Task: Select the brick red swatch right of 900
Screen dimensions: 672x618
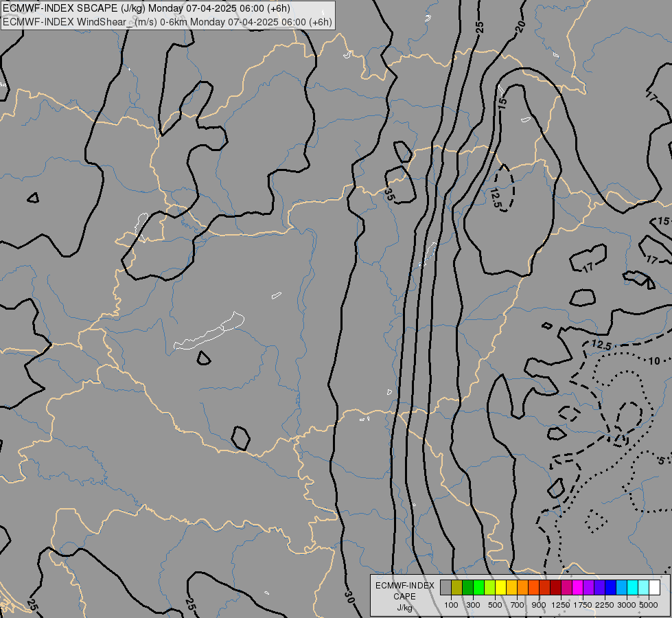Action: 545,588
